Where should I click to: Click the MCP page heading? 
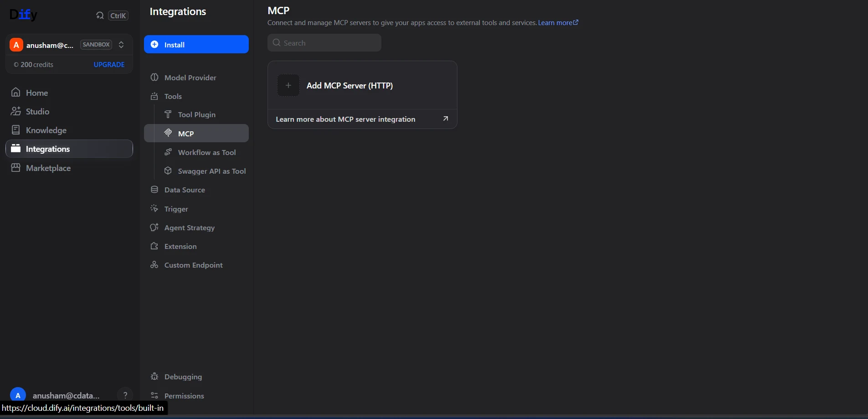pyautogui.click(x=278, y=10)
